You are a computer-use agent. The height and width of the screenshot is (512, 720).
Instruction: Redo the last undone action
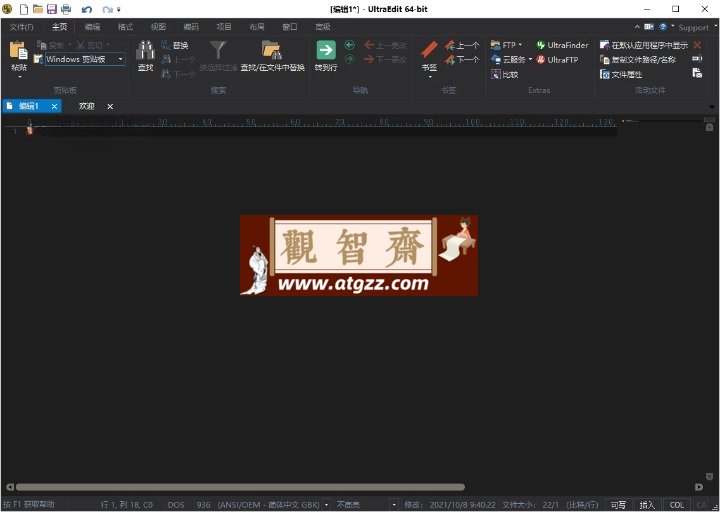(107, 9)
